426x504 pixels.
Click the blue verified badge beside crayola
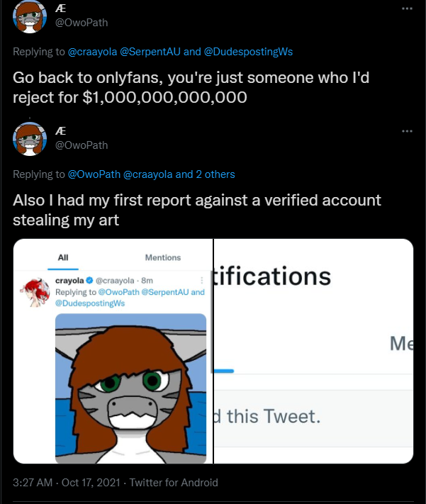[89, 281]
